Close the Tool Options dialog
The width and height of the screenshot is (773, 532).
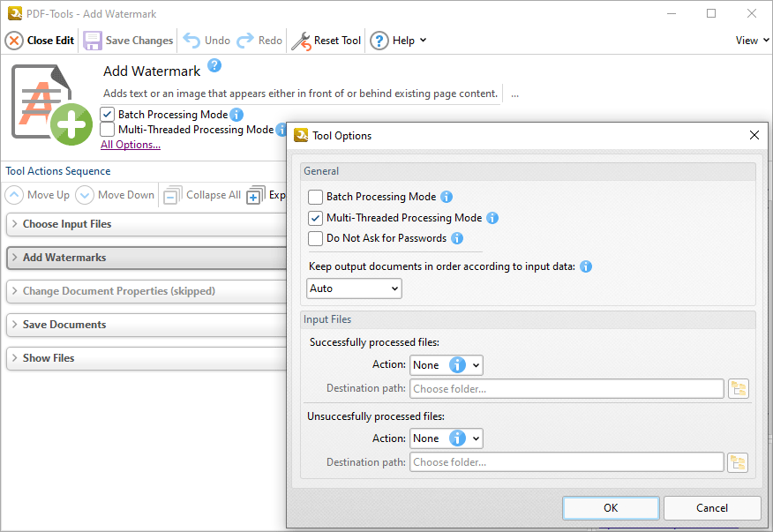click(x=754, y=135)
